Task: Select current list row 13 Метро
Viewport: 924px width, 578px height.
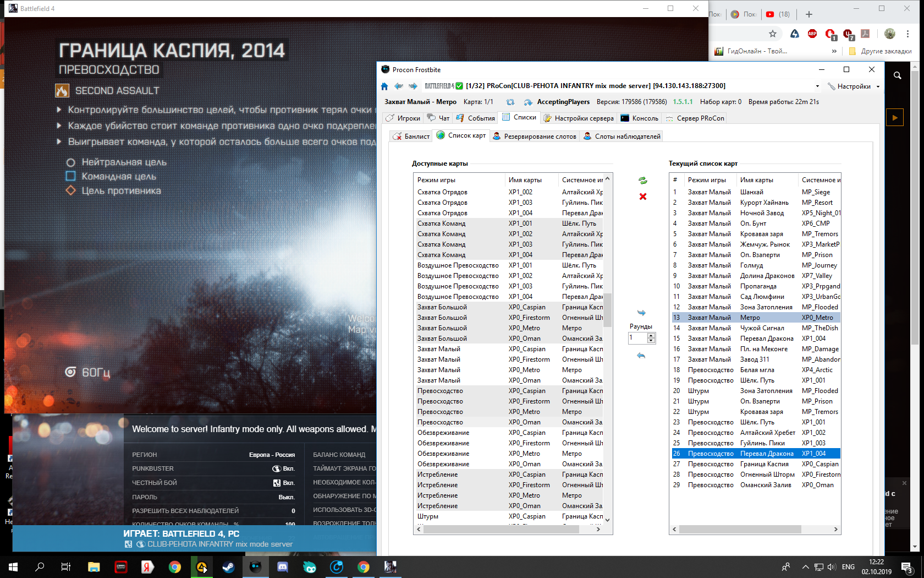Action: [x=756, y=318]
